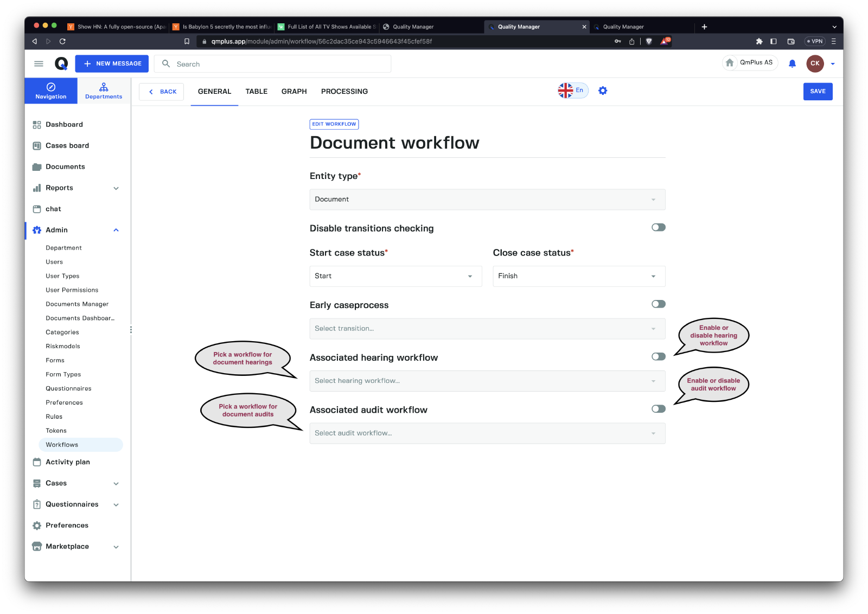Reload the page in browser toolbar
The height and width of the screenshot is (614, 868).
[62, 41]
